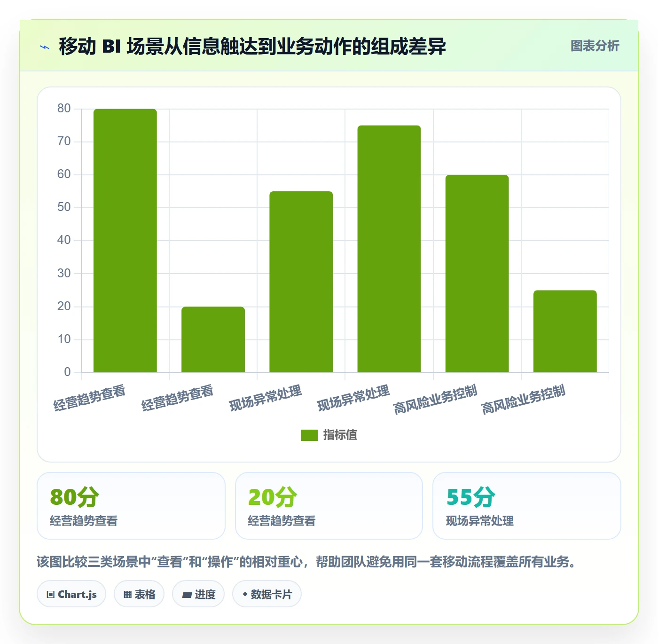Click the 图表分析 label in header
658x644 pixels.
point(595,46)
